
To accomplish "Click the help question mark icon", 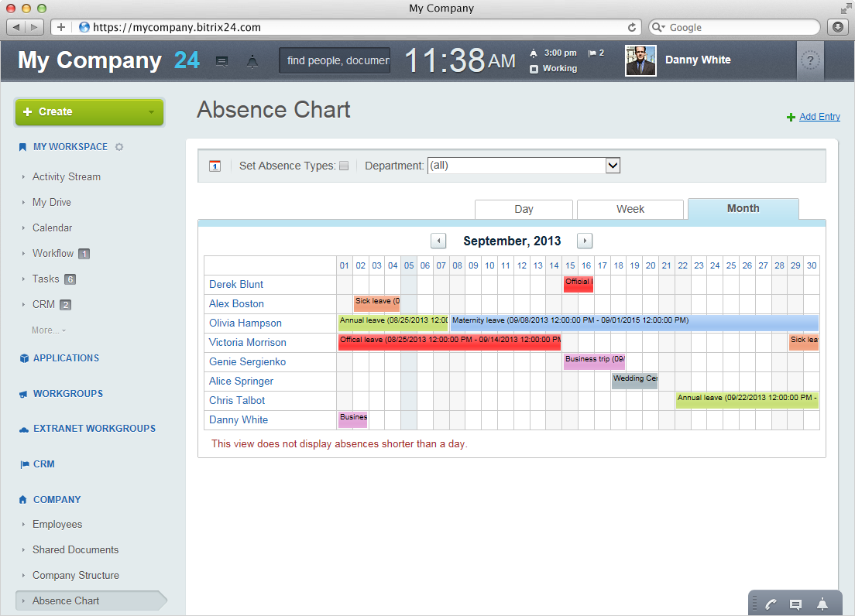I will tap(810, 62).
